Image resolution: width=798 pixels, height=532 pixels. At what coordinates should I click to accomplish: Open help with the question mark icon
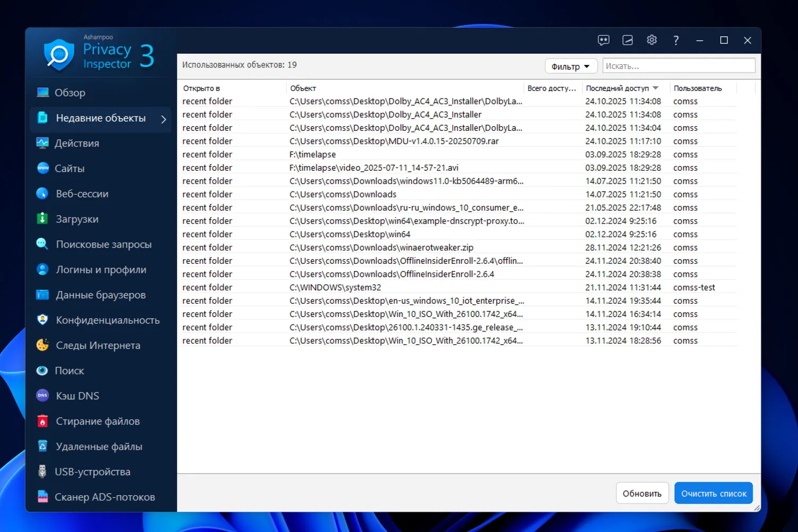(676, 40)
